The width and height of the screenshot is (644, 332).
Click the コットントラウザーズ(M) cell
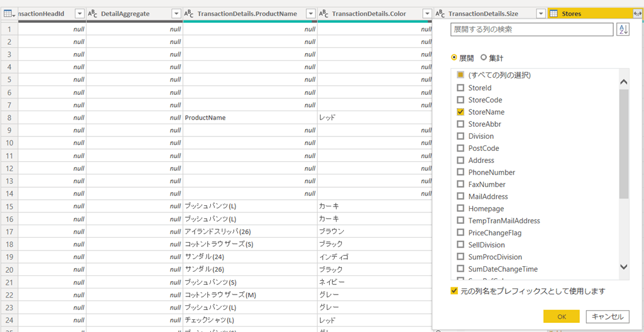tap(250, 295)
